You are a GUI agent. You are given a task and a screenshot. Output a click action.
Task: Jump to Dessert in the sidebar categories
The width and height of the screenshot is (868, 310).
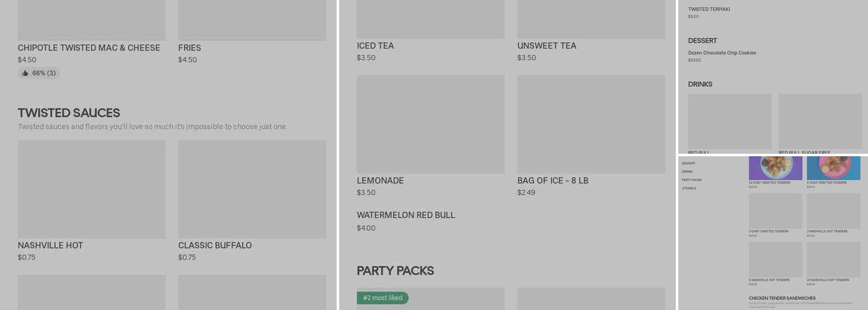pos(688,164)
